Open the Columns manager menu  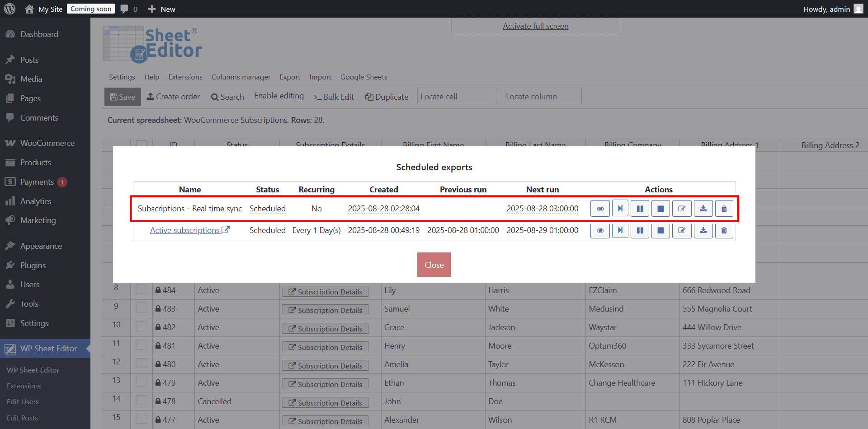click(x=241, y=77)
